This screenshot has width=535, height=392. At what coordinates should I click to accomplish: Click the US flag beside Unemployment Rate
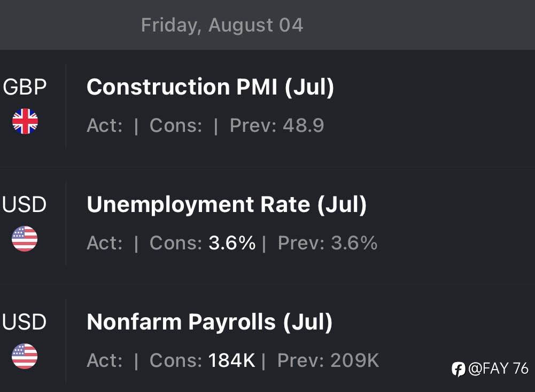(x=25, y=239)
